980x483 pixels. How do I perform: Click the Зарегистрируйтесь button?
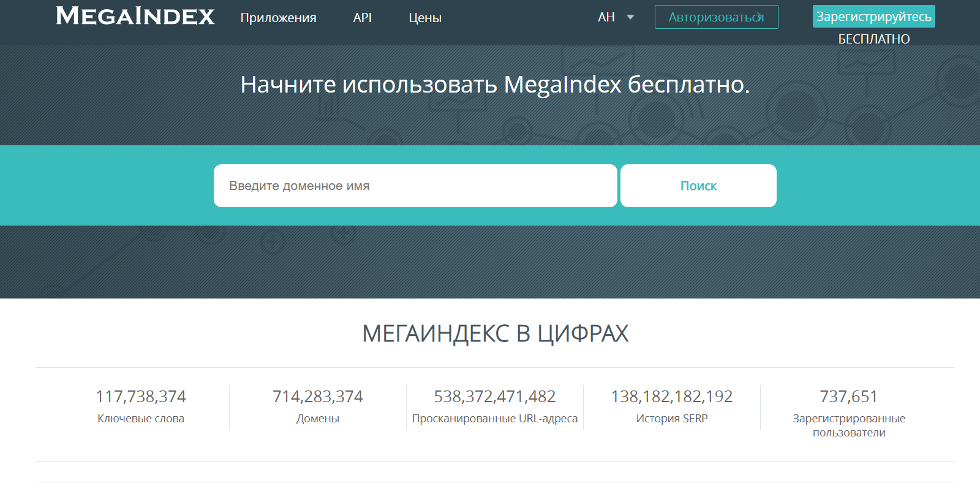[873, 17]
